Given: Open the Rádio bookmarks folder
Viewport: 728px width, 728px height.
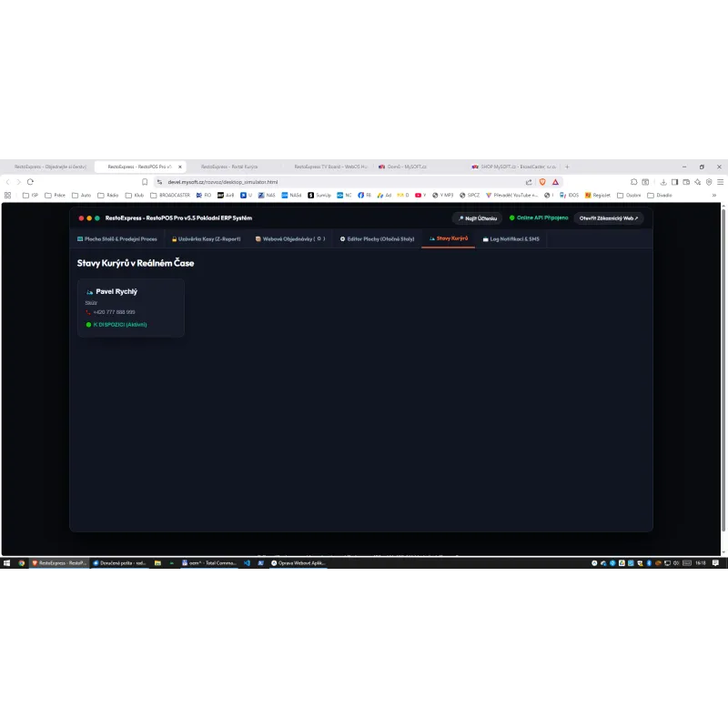Looking at the screenshot, I should [108, 196].
